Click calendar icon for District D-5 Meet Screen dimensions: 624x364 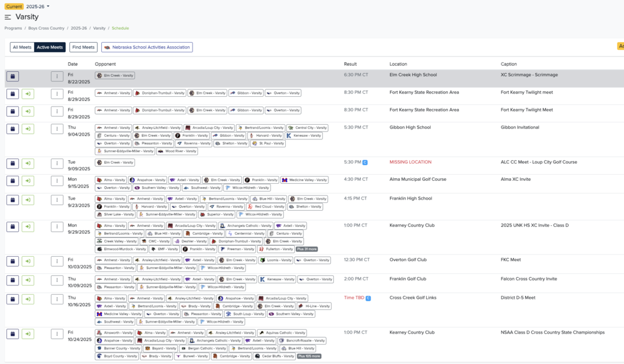[13, 299]
